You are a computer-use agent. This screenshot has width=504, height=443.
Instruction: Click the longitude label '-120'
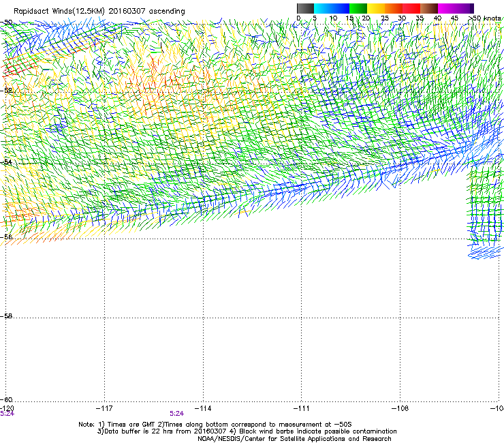[7, 408]
